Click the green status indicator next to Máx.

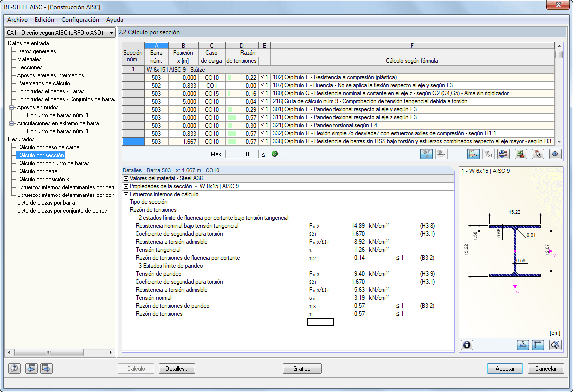coord(275,154)
